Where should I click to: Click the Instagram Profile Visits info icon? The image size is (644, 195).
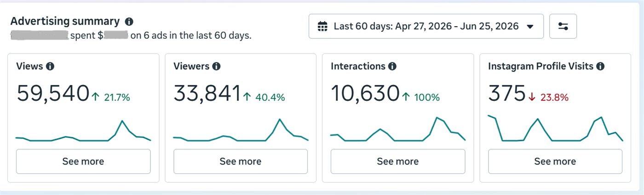(600, 66)
